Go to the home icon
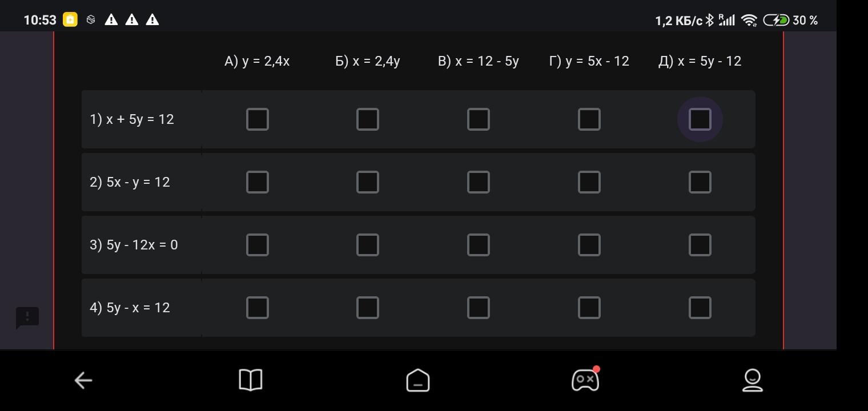Screen dimensions: 868x411 point(417,380)
